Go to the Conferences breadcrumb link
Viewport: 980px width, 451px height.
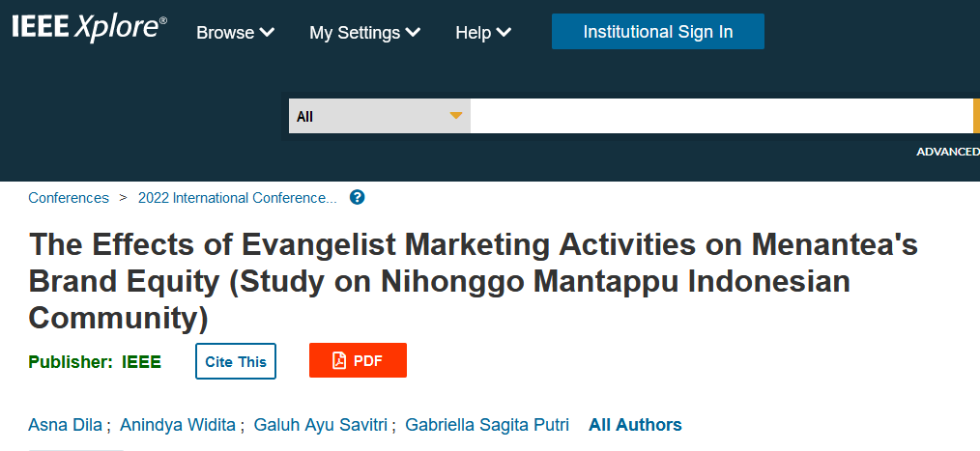click(x=69, y=198)
